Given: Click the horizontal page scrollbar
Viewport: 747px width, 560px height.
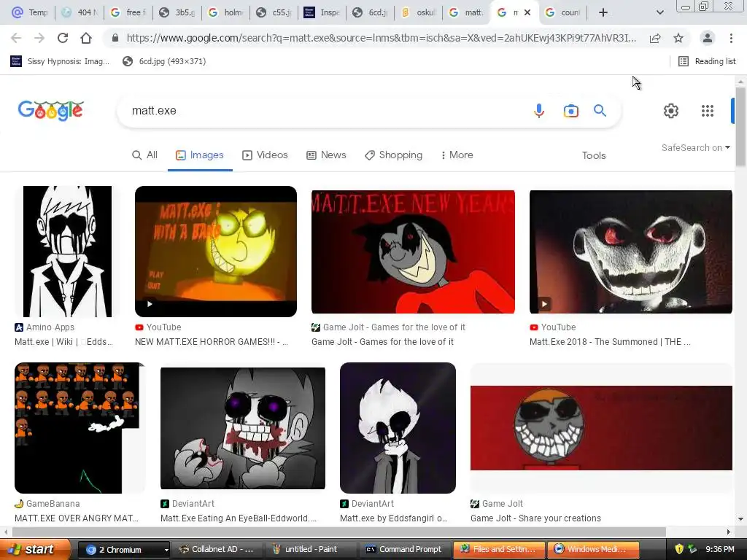Looking at the screenshot, I should 338,532.
